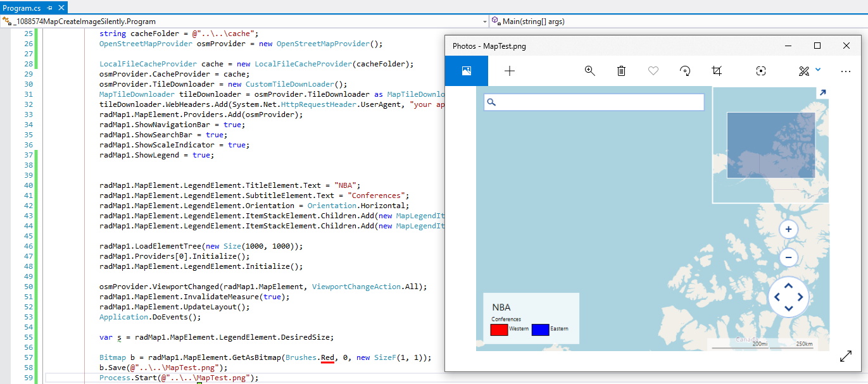Image resolution: width=868 pixels, height=384 pixels.
Task: Pan the map up with the navigation arrow
Action: pos(789,285)
